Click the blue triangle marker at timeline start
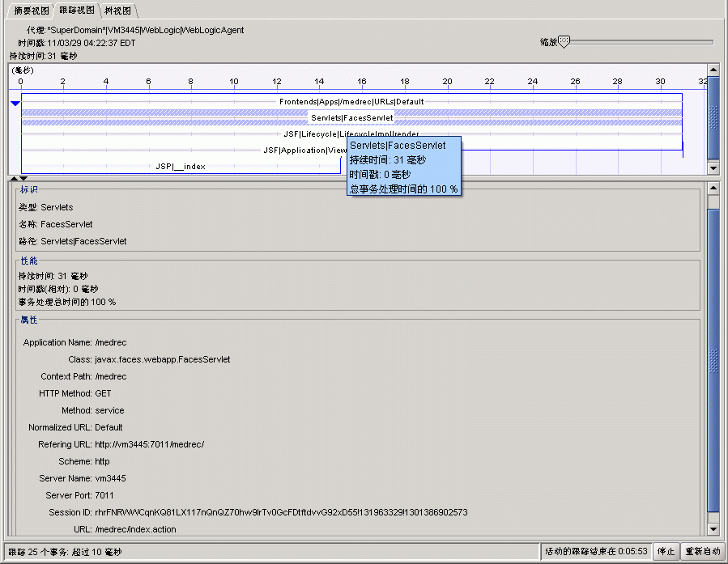 pyautogui.click(x=15, y=103)
